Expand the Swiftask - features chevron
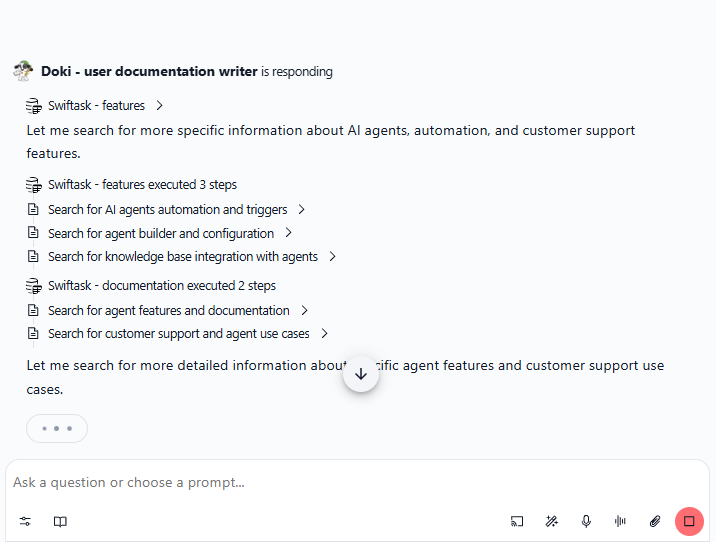Image resolution: width=716 pixels, height=542 pixels. [159, 105]
